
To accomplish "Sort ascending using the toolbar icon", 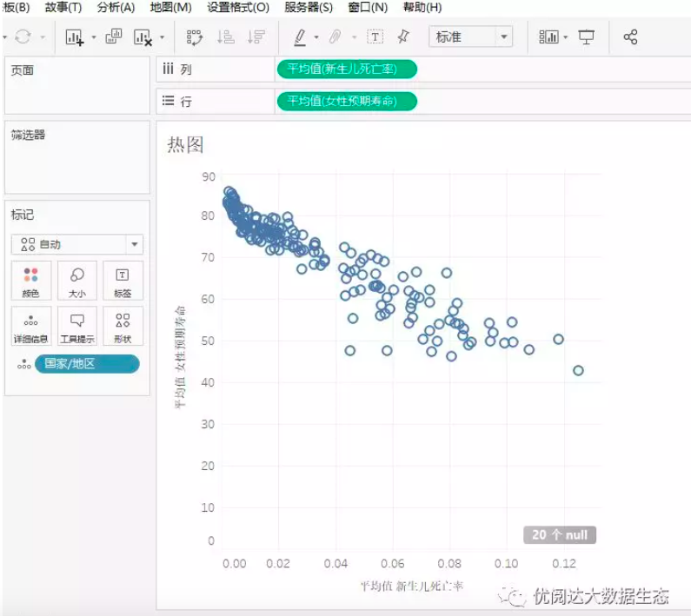I will click(x=225, y=37).
